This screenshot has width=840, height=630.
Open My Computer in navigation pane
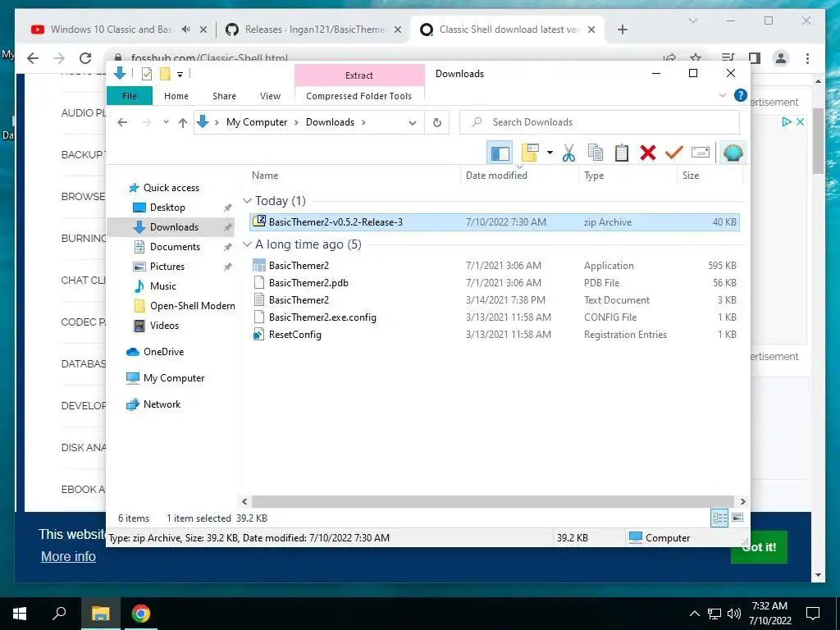click(174, 378)
